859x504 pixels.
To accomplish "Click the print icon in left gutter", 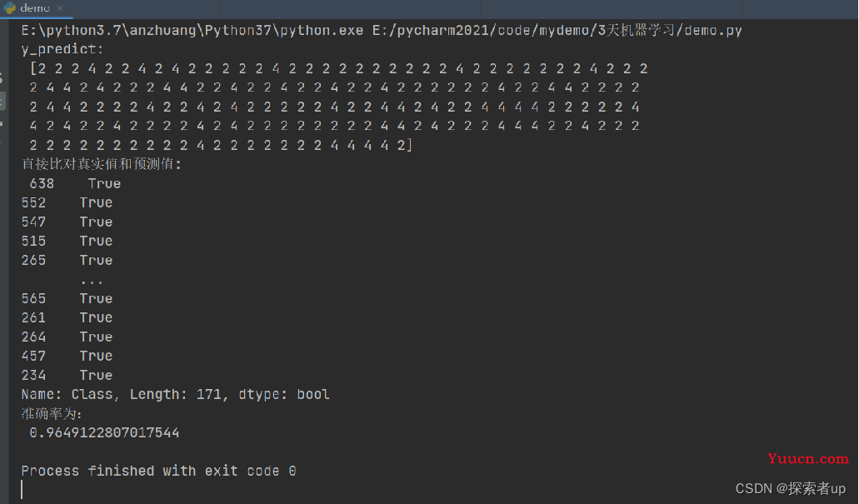I will (2, 124).
